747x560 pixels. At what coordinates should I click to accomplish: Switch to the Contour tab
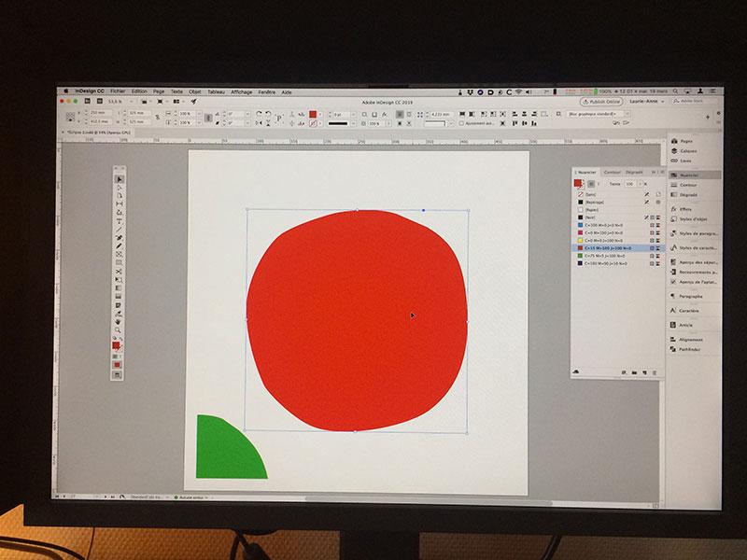[x=613, y=172]
